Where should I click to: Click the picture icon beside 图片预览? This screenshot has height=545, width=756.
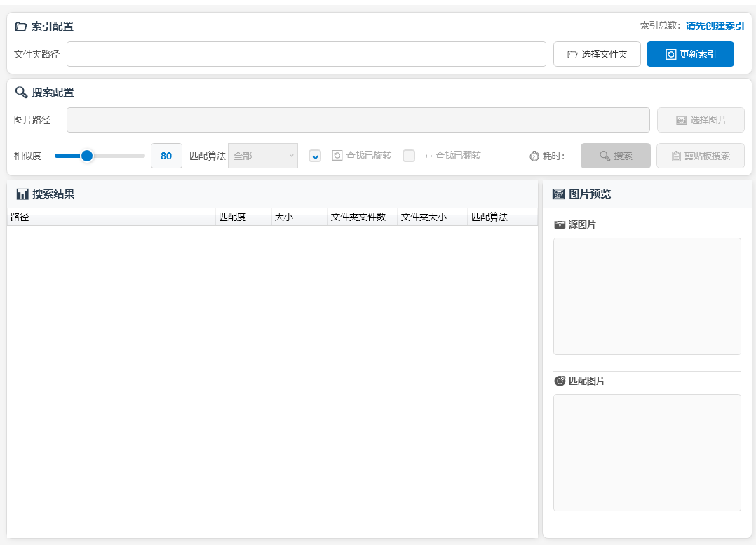559,194
